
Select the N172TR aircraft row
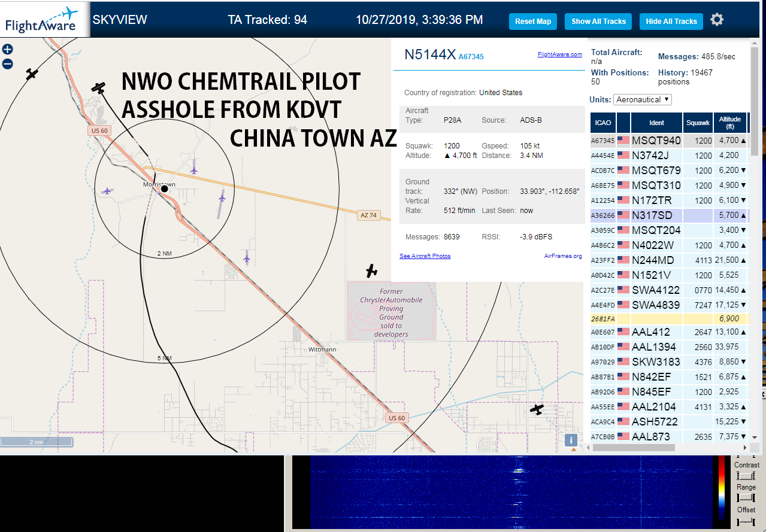point(669,200)
